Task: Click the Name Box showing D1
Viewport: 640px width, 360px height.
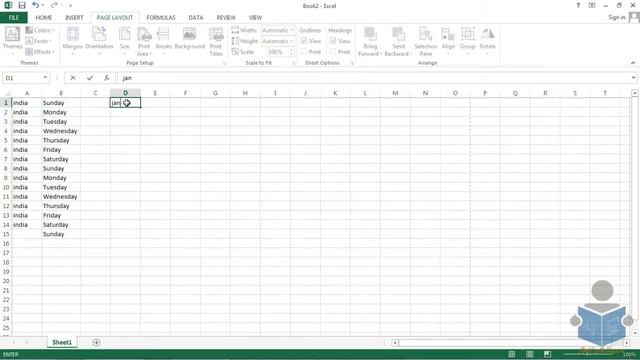Action: point(21,78)
